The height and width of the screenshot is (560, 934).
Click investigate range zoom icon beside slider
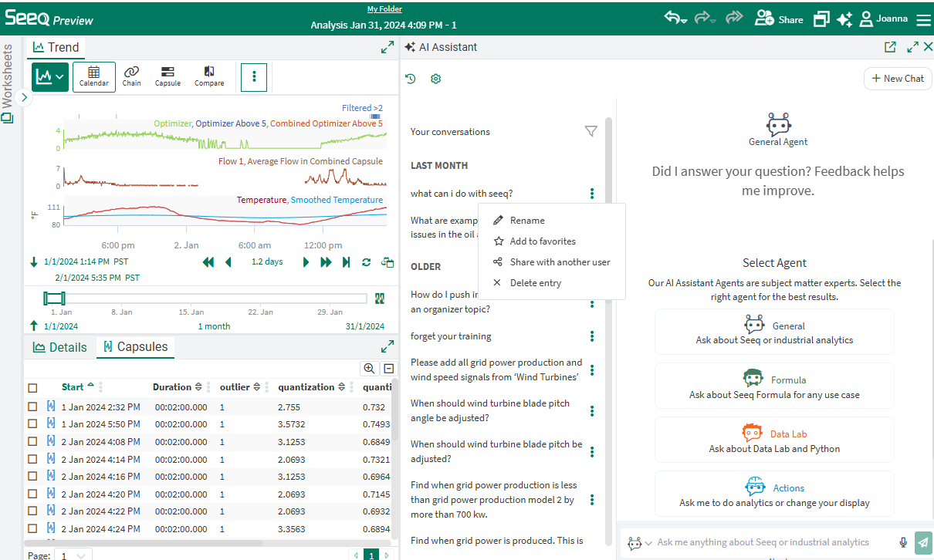(x=380, y=298)
